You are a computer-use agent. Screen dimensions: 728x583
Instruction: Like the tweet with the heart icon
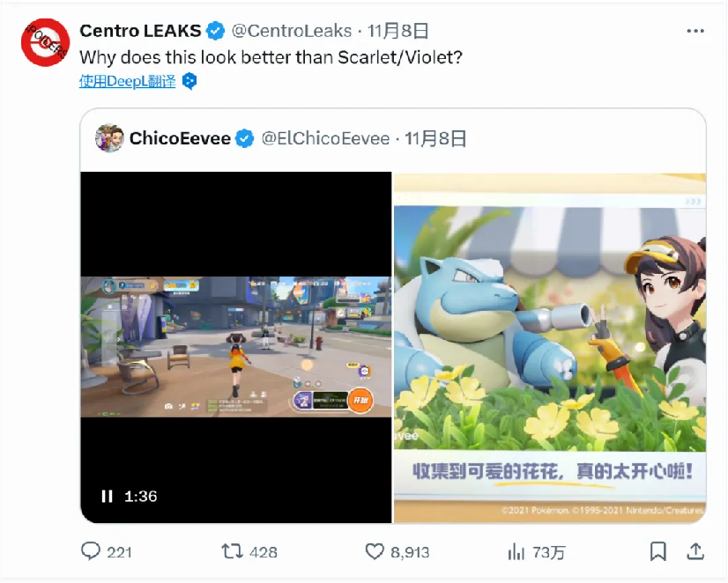(x=375, y=551)
